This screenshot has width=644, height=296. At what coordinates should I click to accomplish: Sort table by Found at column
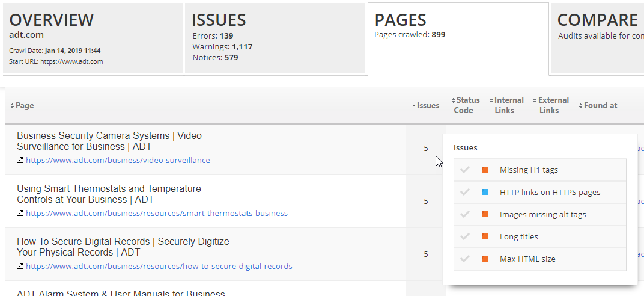600,106
